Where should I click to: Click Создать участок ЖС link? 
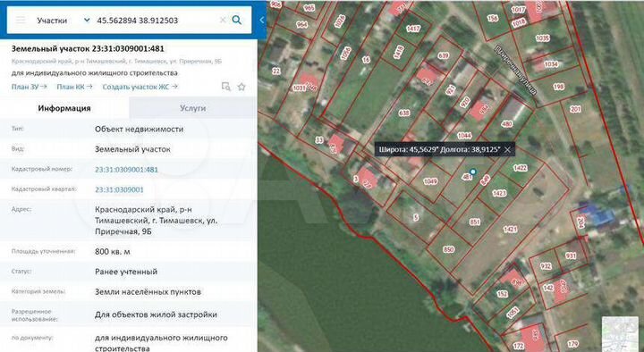click(140, 87)
